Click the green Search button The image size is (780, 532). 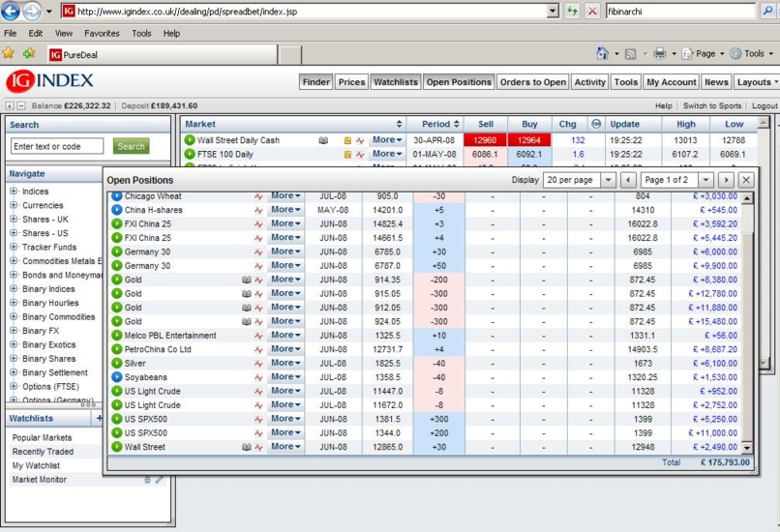click(x=131, y=146)
